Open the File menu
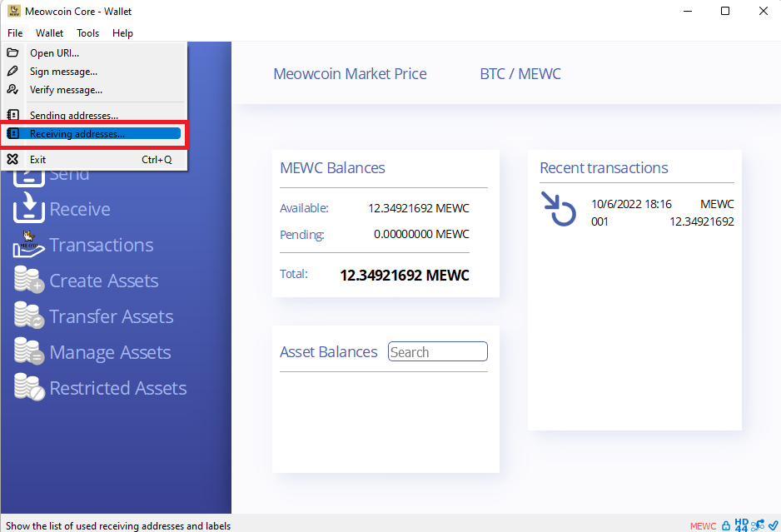This screenshot has height=532, width=781. pyautogui.click(x=15, y=32)
